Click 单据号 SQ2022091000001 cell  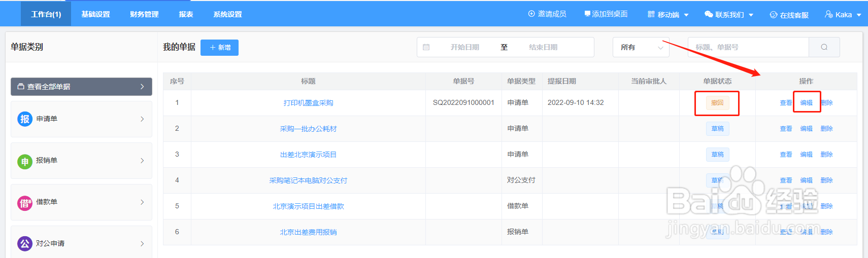pos(463,103)
